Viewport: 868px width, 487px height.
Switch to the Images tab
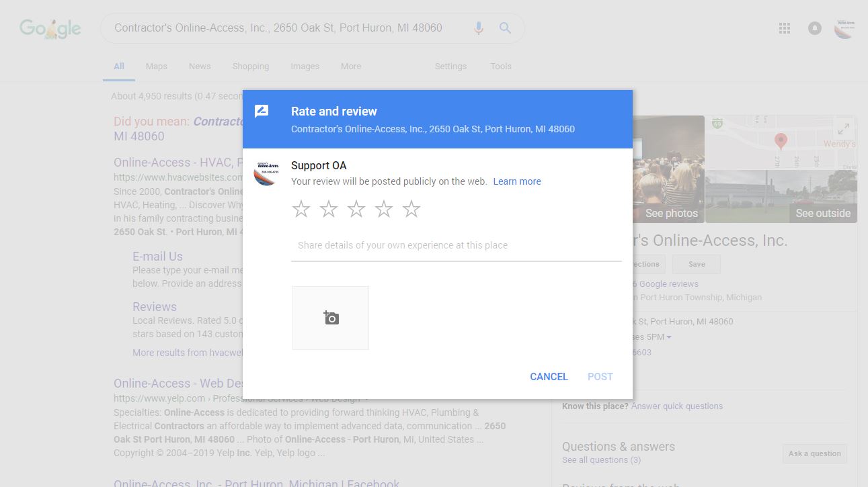[305, 67]
